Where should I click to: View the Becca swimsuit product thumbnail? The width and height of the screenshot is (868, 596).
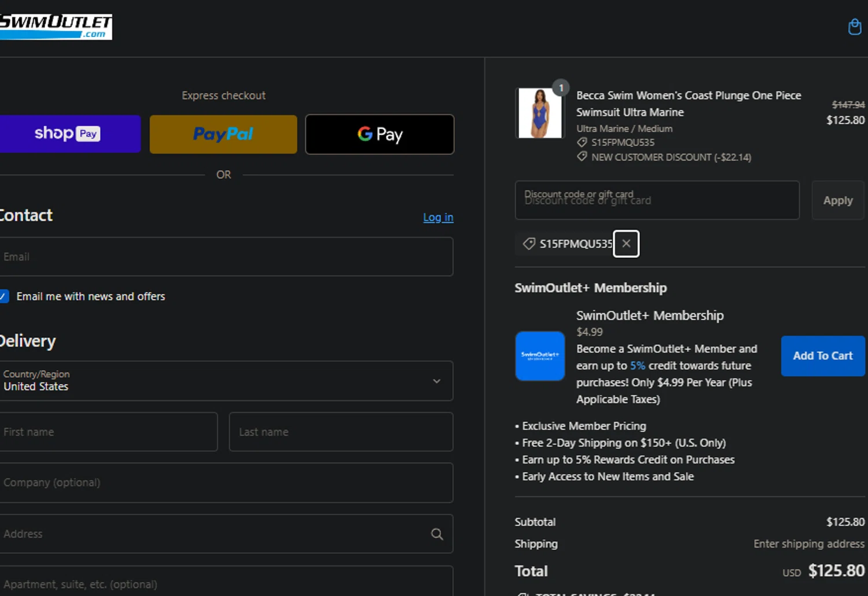click(x=540, y=113)
